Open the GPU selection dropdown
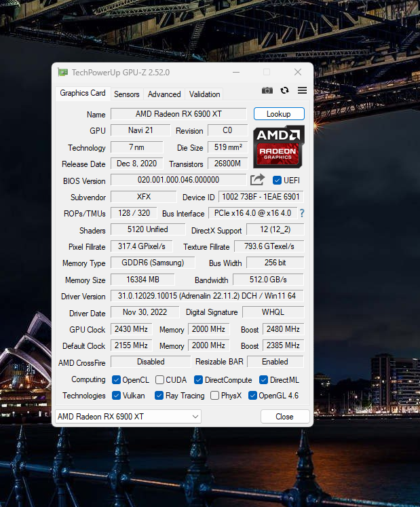 point(128,417)
